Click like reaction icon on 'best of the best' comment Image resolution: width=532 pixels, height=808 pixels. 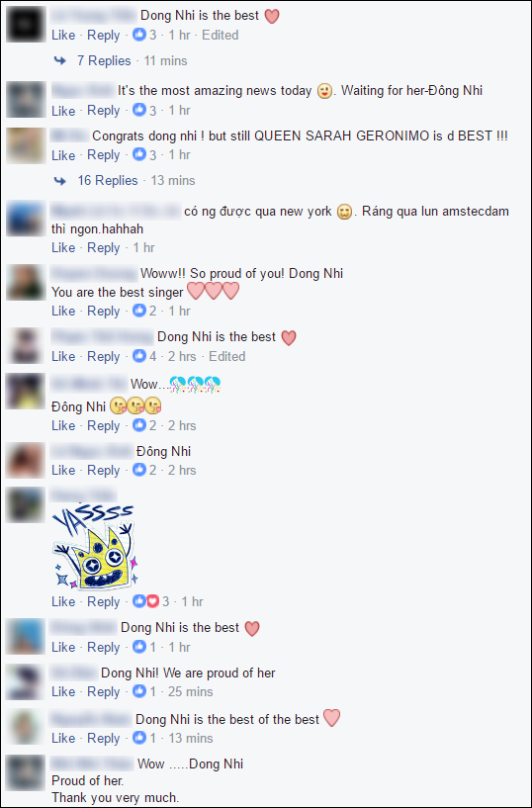[139, 738]
